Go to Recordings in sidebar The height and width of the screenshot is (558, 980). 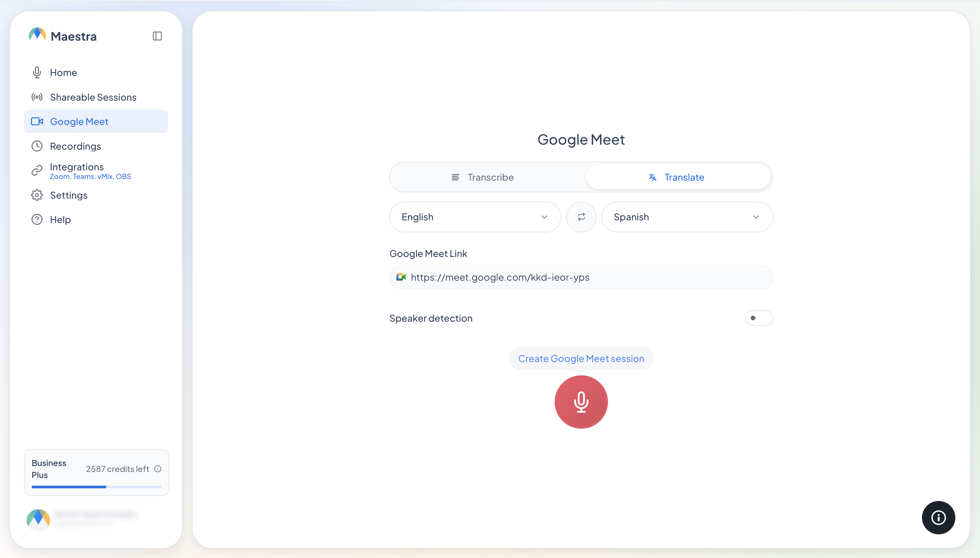click(96, 146)
